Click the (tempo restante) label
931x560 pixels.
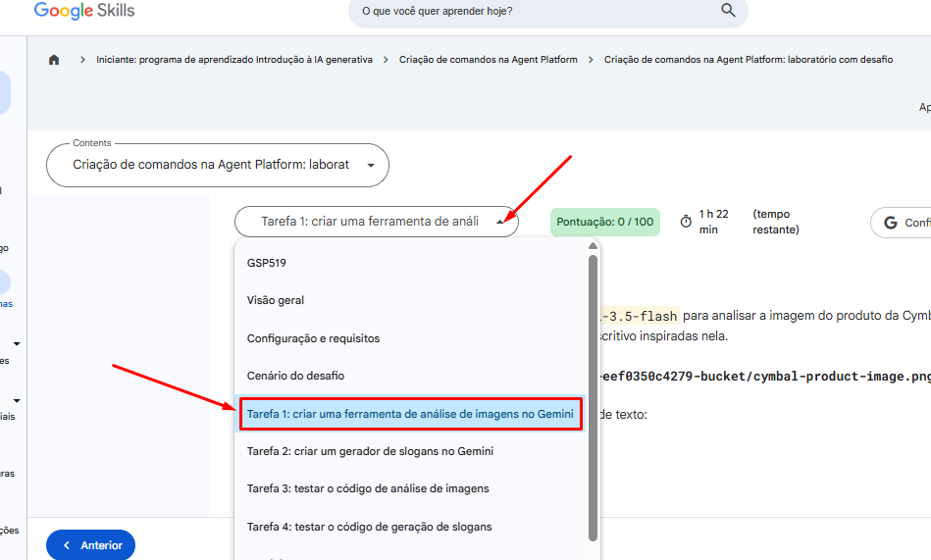coord(776,222)
